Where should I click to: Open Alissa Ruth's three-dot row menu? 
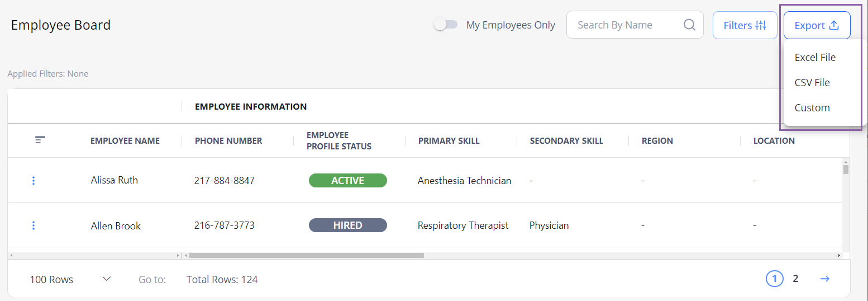34,181
